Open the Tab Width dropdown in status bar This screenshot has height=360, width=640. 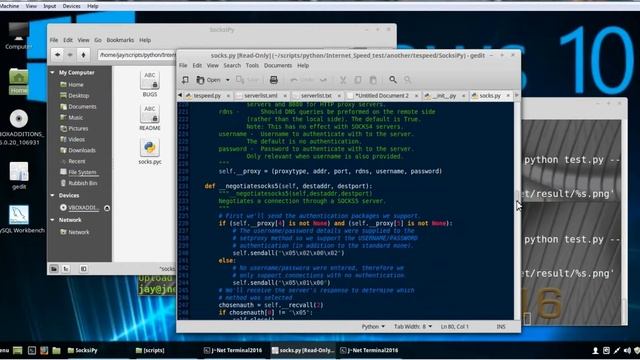(x=413, y=327)
